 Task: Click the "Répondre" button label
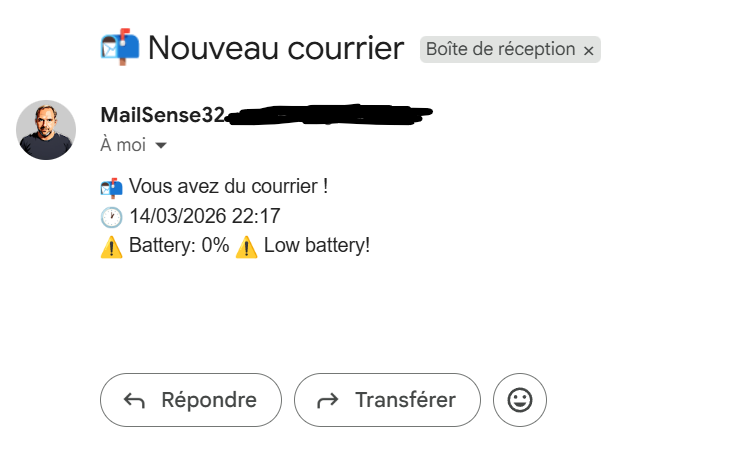tap(209, 401)
